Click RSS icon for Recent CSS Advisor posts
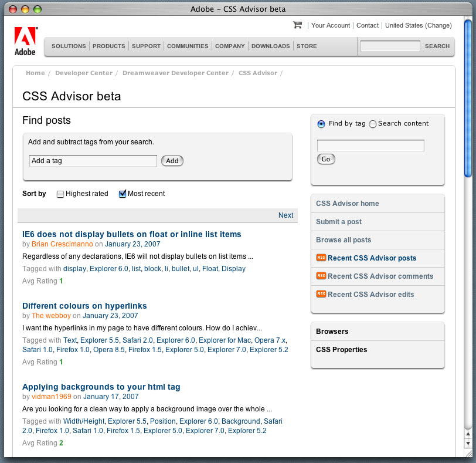476x463 pixels. coord(321,258)
